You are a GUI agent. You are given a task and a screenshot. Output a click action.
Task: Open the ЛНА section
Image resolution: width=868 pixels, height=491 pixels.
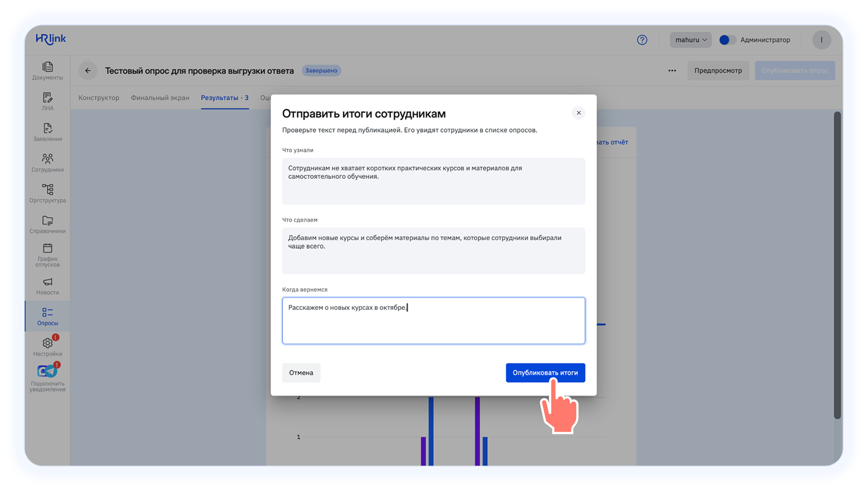(x=47, y=101)
